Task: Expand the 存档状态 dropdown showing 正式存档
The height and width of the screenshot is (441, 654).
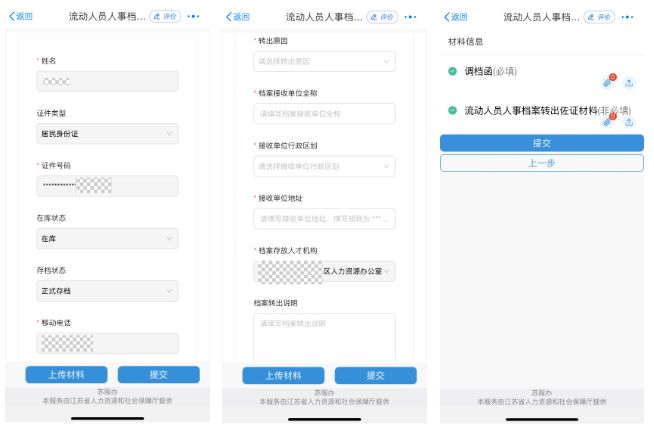Action: 107,291
